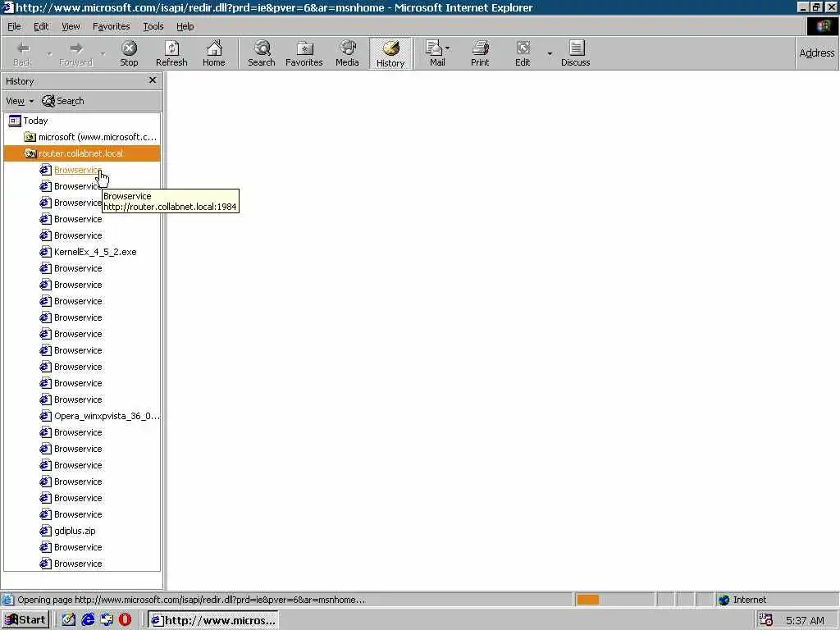Click the status bar page icon
The image size is (840, 630).
coord(8,600)
